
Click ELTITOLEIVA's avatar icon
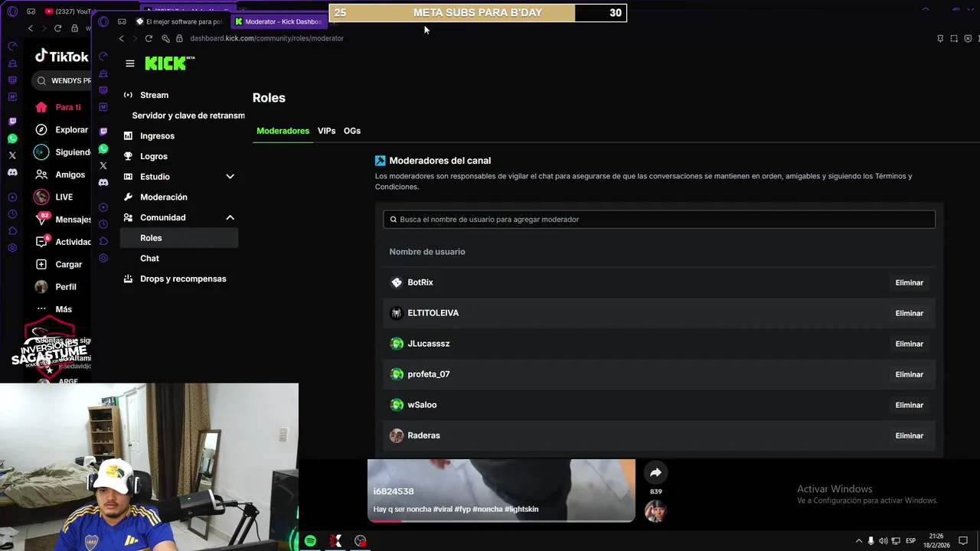pyautogui.click(x=397, y=313)
